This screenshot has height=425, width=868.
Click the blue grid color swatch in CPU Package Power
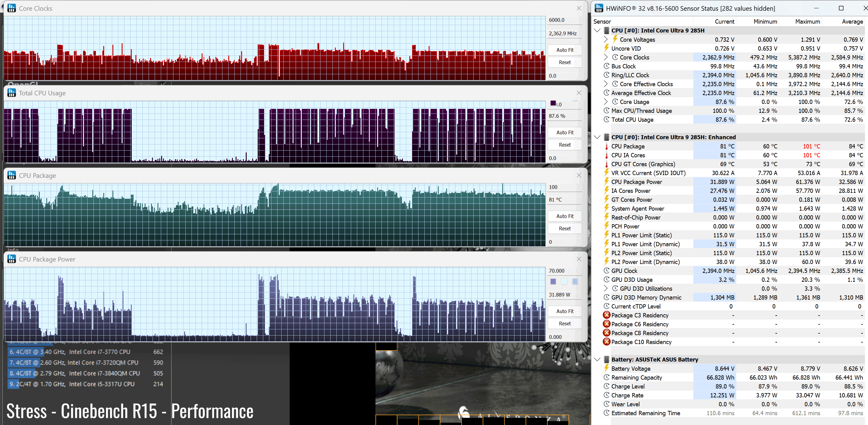pos(575,281)
